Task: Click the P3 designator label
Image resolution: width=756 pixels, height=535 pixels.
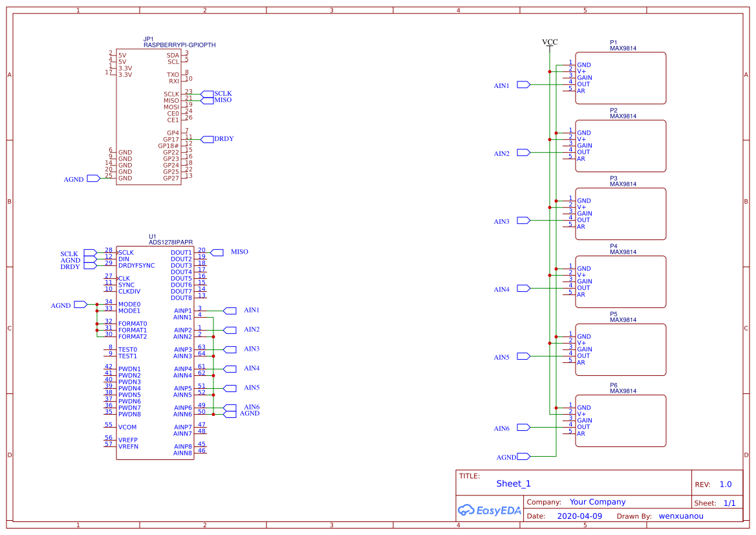Action: [613, 179]
